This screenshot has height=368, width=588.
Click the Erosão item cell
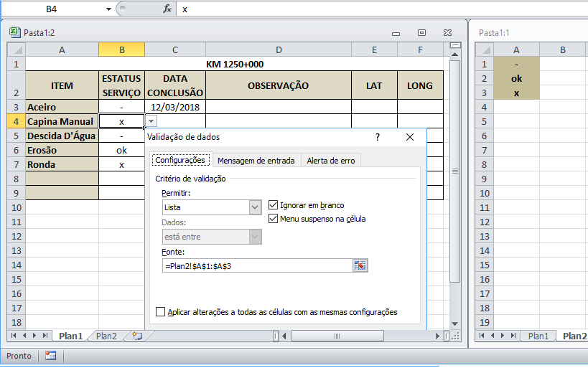coord(62,150)
